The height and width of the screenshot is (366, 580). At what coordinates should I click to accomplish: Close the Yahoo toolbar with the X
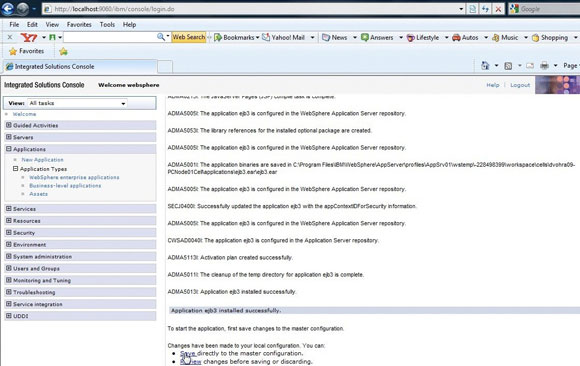tap(10, 37)
